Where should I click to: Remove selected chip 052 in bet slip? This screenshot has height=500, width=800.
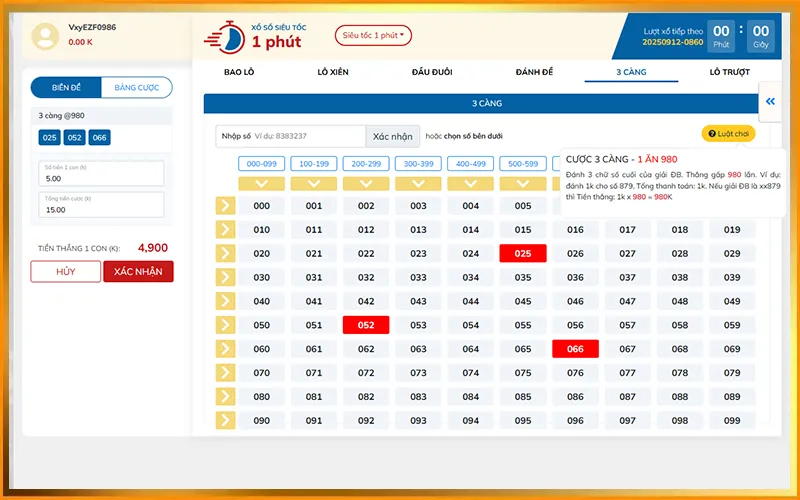coord(74,137)
